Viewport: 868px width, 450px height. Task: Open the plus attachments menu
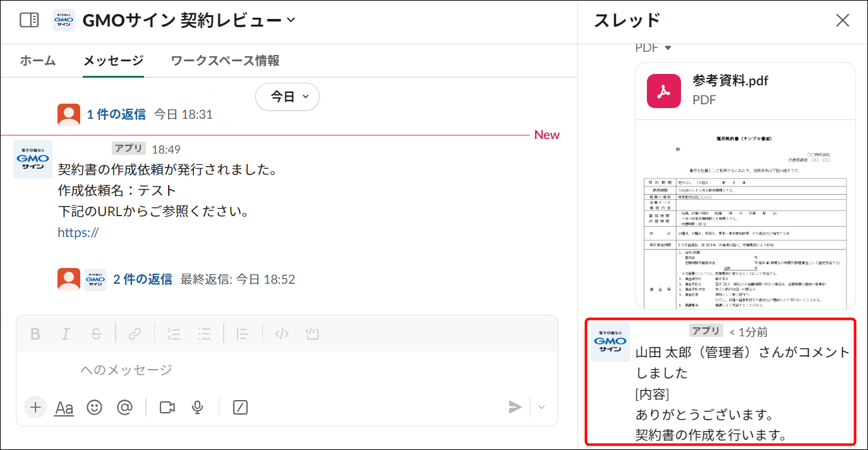click(x=35, y=407)
